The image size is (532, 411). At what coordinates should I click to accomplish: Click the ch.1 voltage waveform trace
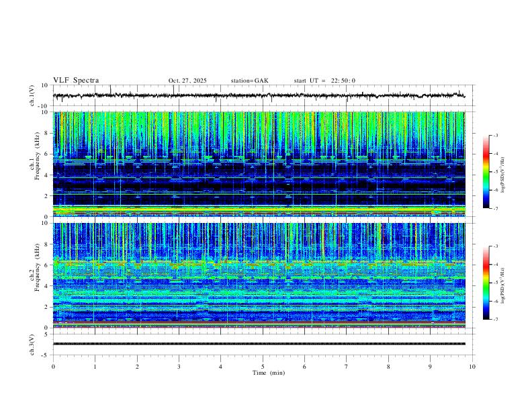[x=259, y=95]
